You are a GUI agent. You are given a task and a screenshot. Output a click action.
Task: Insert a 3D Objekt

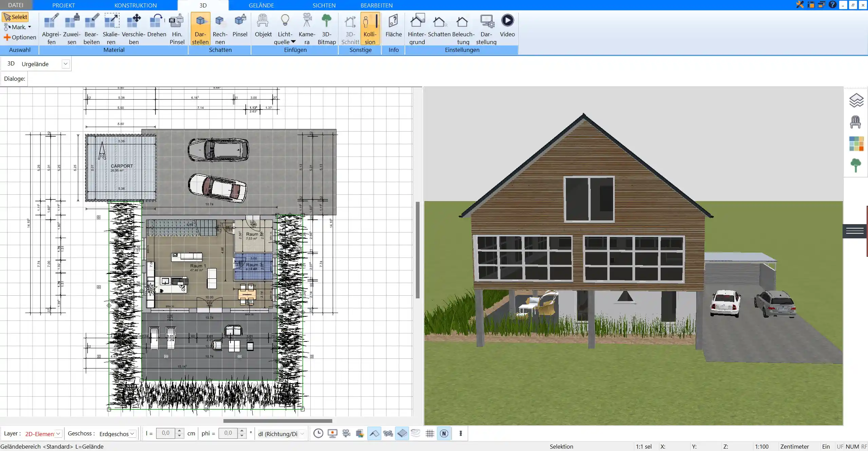(263, 25)
